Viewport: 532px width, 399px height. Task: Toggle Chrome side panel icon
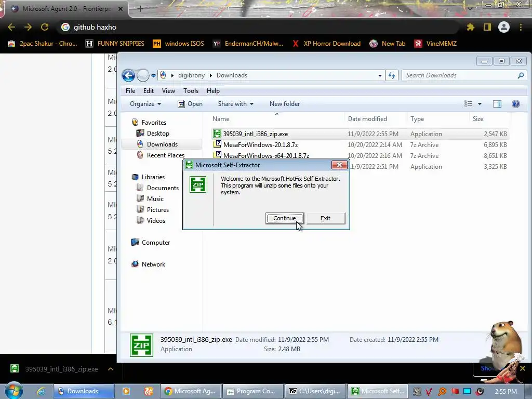pos(487,27)
